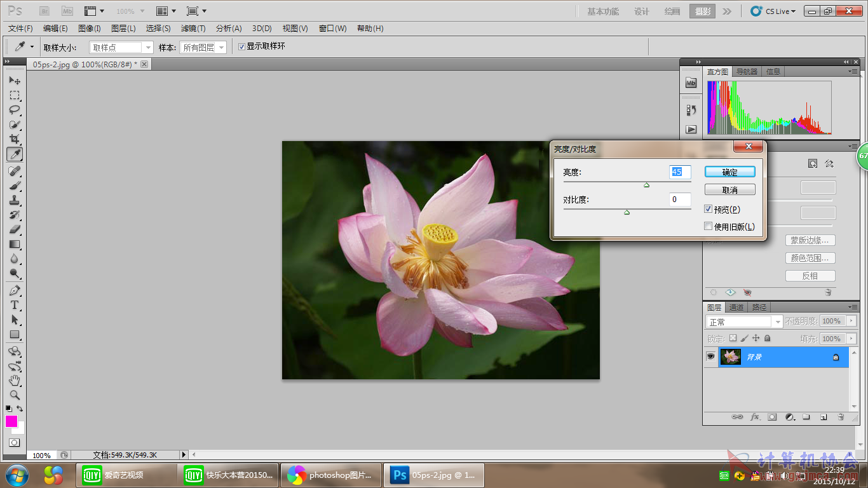Select the Move tool
The image size is (868, 488).
[15, 81]
